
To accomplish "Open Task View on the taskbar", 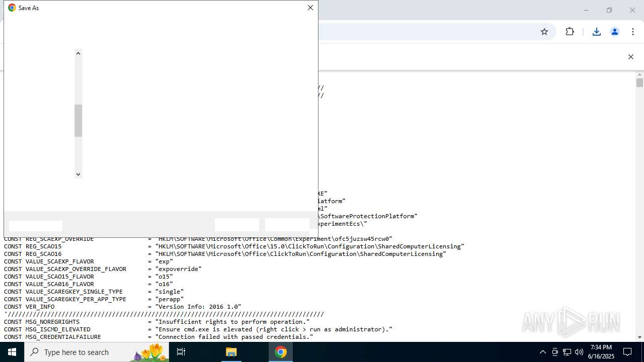I will [181, 352].
